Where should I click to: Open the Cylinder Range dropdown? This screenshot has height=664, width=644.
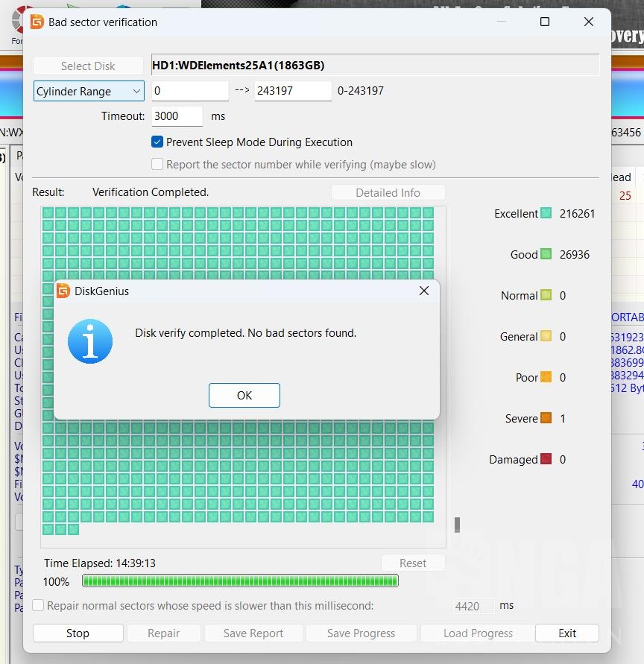(x=89, y=92)
